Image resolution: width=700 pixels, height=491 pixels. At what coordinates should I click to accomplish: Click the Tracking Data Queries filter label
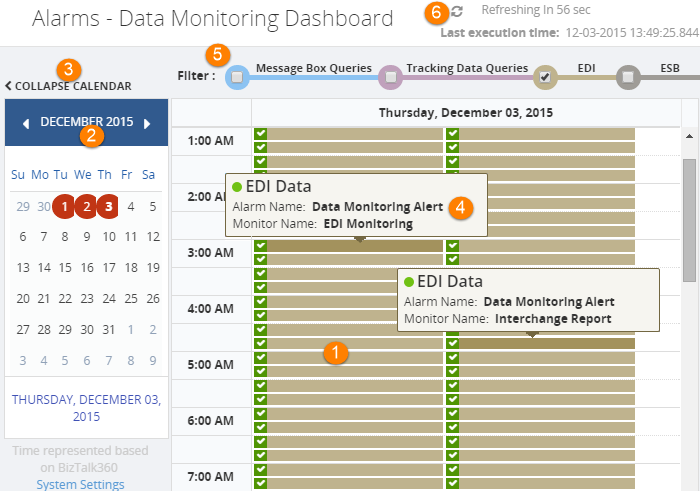click(467, 68)
